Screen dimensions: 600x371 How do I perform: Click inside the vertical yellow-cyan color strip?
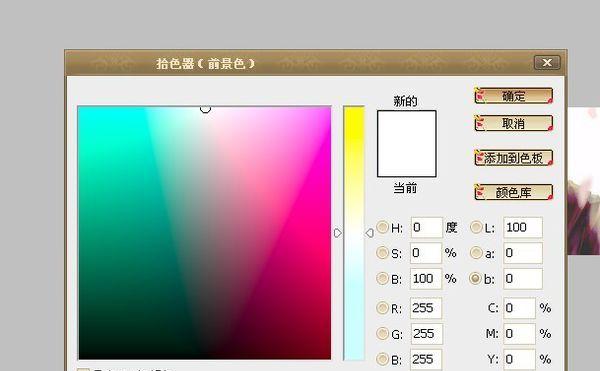(354, 233)
